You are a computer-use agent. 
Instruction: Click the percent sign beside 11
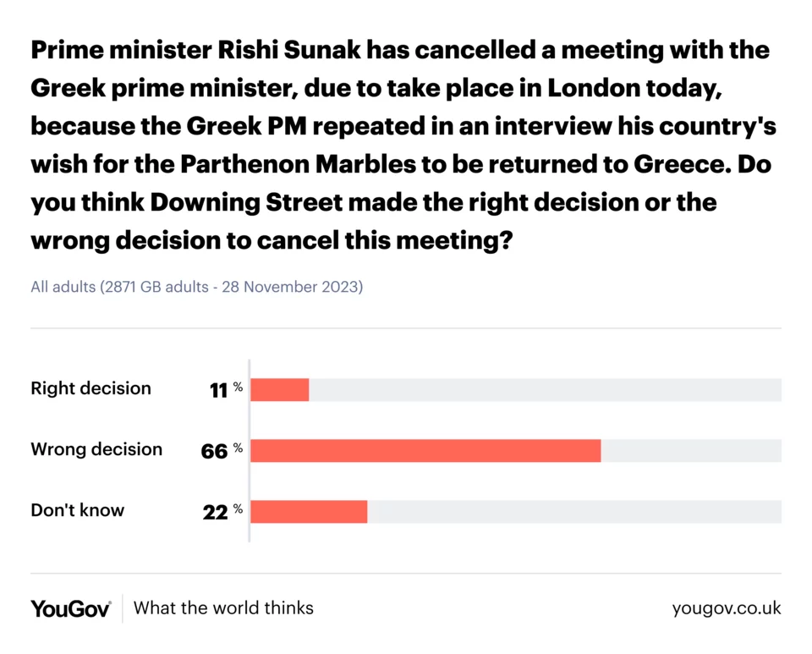point(239,387)
